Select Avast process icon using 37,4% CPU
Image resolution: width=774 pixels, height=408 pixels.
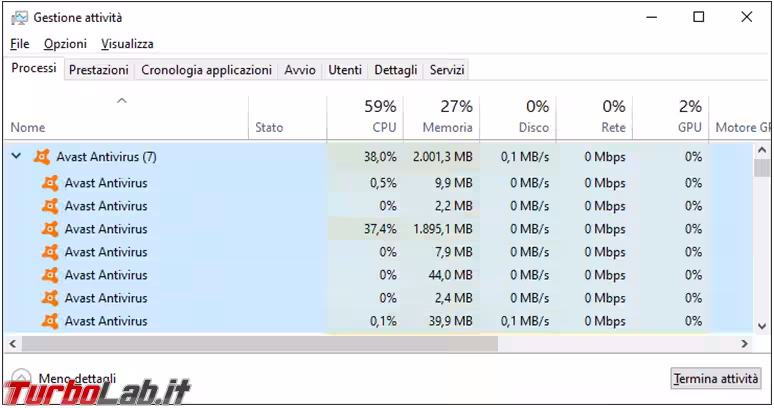point(50,229)
